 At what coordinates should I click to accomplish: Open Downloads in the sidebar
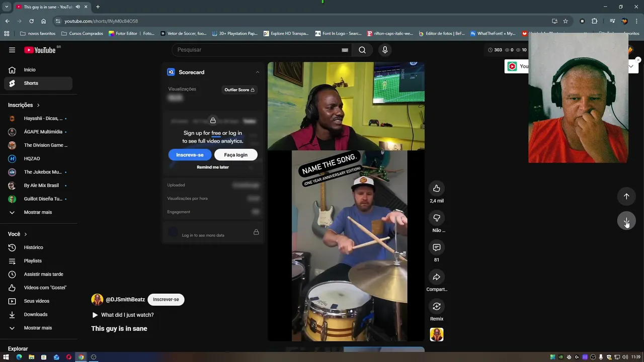pyautogui.click(x=38, y=315)
